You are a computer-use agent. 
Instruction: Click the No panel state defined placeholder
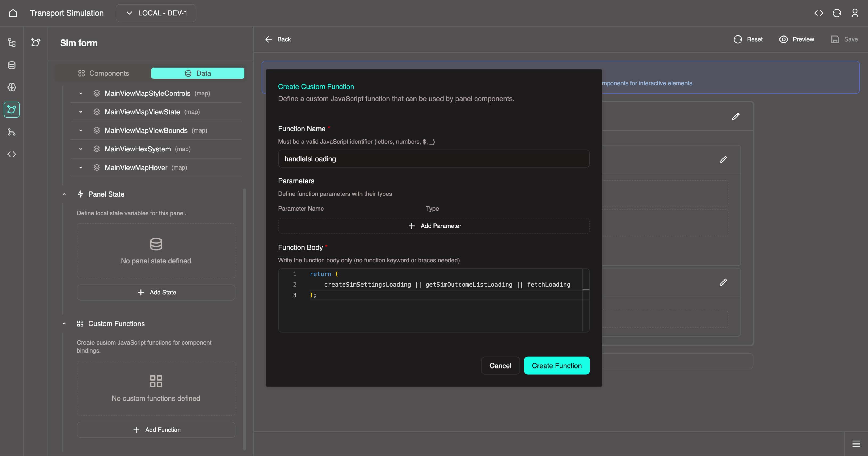156,251
